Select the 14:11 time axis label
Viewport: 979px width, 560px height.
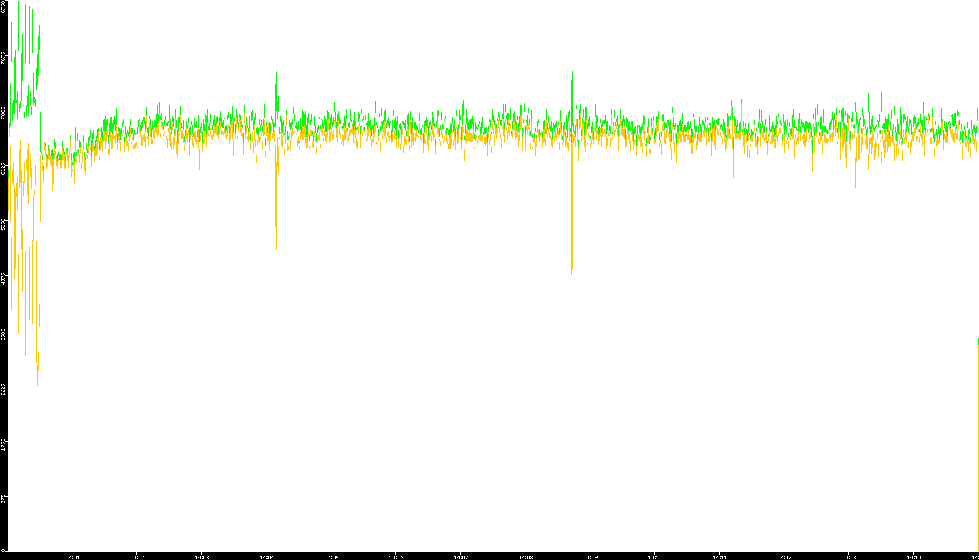coord(720,557)
